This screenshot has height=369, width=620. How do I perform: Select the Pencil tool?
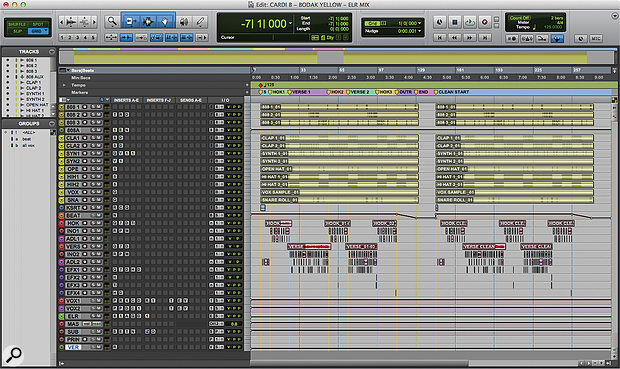200,21
